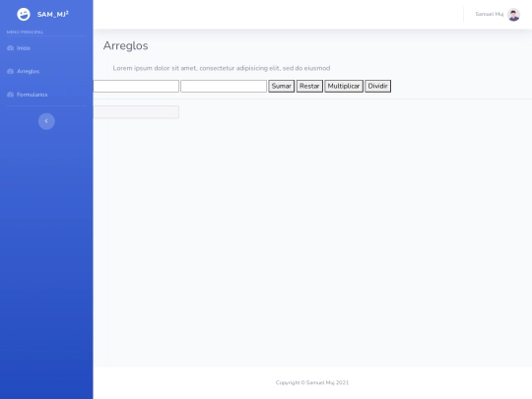Click the Dividir button
Screen dimensions: 532x399
click(378, 86)
